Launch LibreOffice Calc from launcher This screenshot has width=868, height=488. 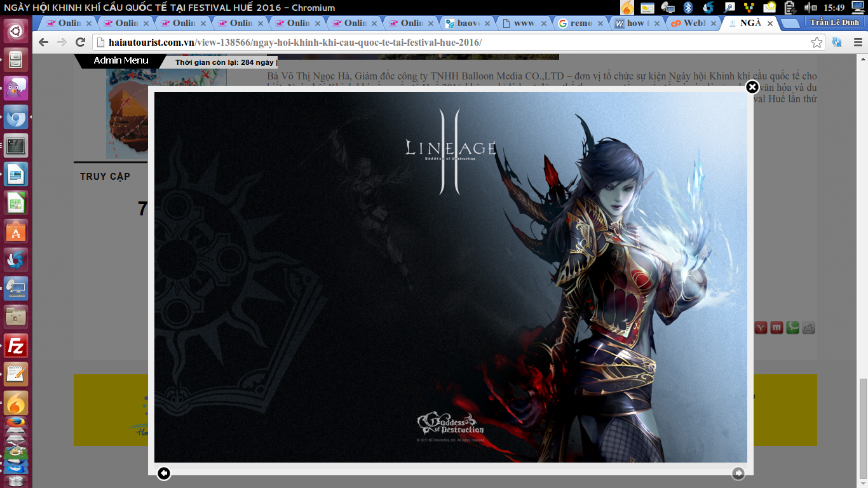tap(16, 203)
